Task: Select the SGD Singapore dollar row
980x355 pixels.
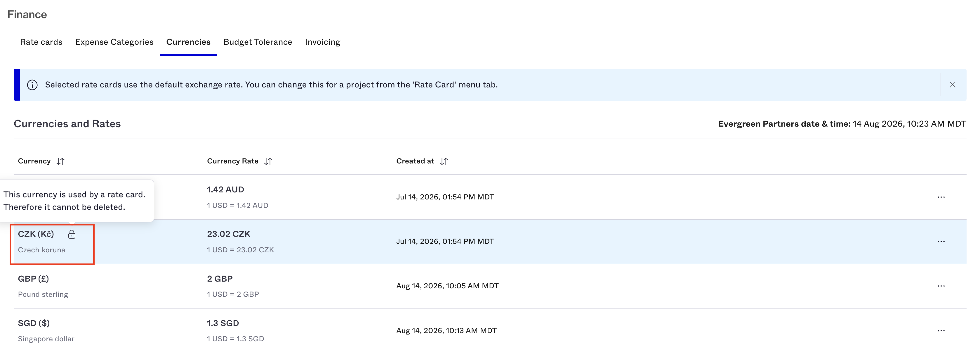Action: 490,331
